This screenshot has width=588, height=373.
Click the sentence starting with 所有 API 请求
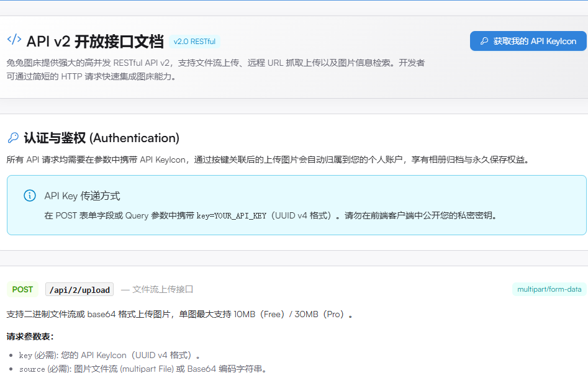point(268,160)
